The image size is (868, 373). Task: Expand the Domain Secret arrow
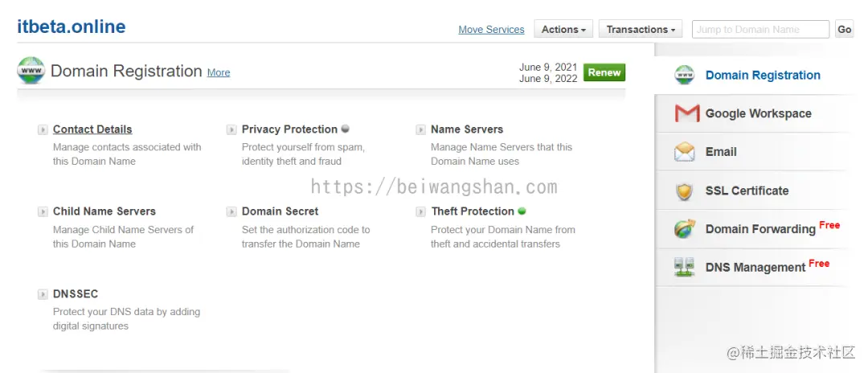pos(231,211)
